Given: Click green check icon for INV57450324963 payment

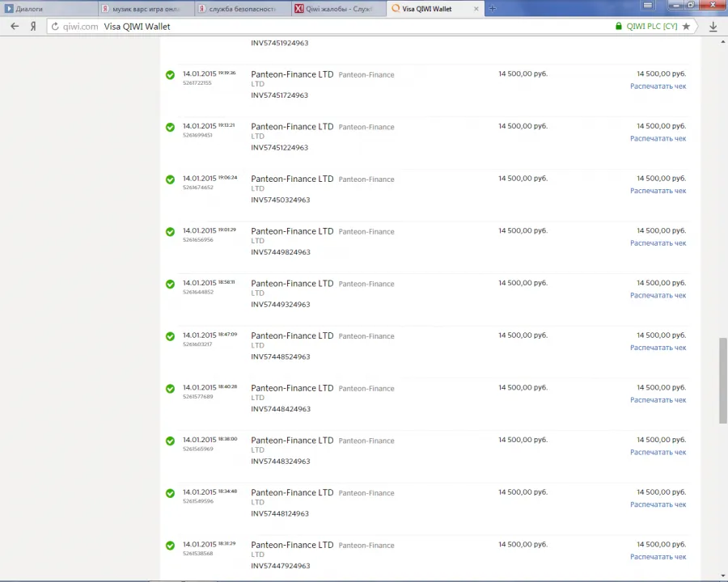Looking at the screenshot, I should (x=171, y=179).
